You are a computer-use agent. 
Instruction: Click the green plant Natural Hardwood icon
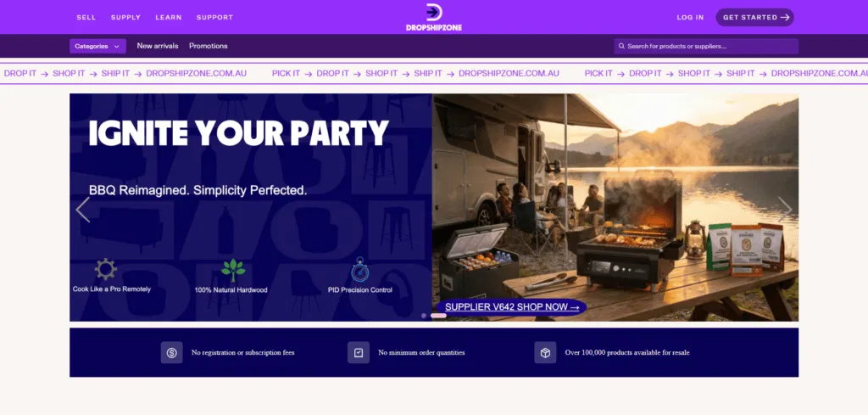click(x=233, y=270)
